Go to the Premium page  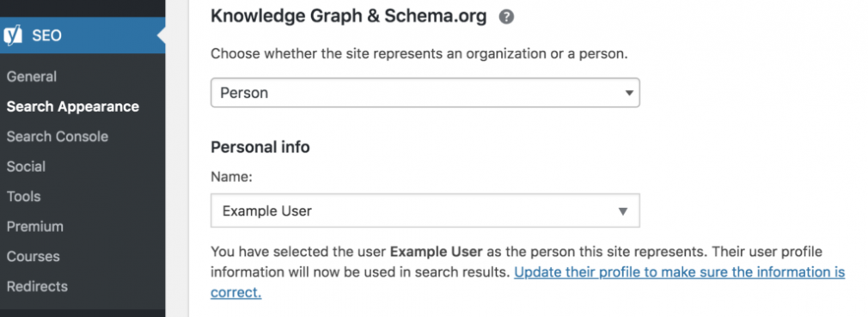pos(35,226)
